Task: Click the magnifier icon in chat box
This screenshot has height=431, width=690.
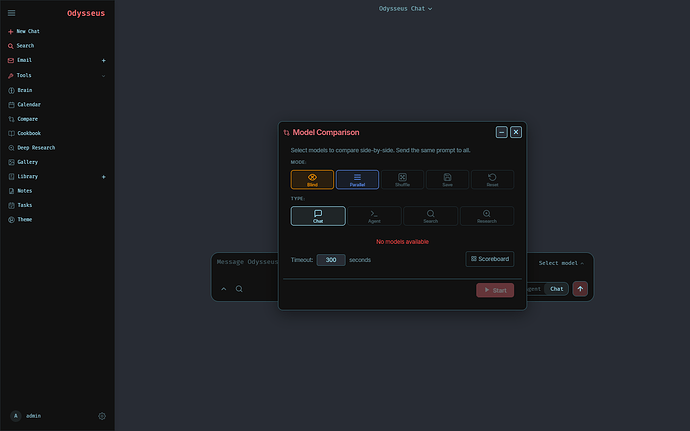Action: coord(239,289)
